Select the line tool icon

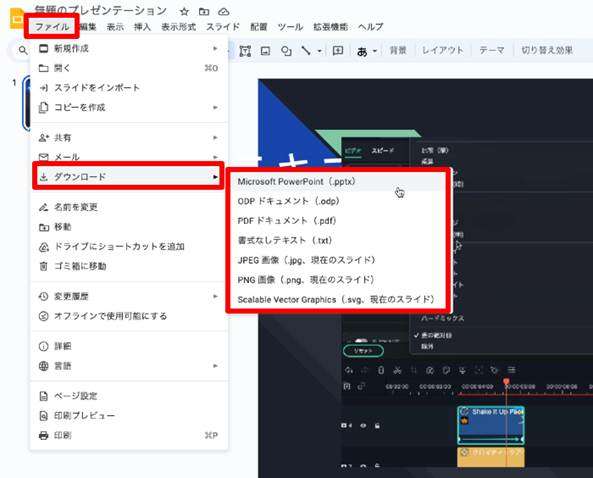(306, 51)
